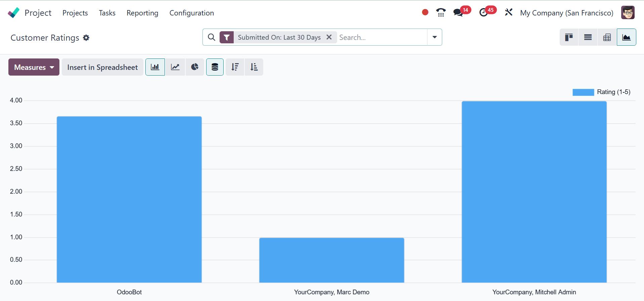Click the search magnifier icon

click(212, 37)
